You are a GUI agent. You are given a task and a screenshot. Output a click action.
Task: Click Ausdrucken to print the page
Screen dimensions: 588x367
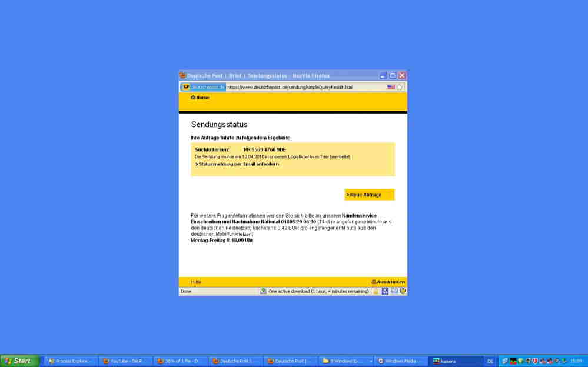pyautogui.click(x=388, y=282)
